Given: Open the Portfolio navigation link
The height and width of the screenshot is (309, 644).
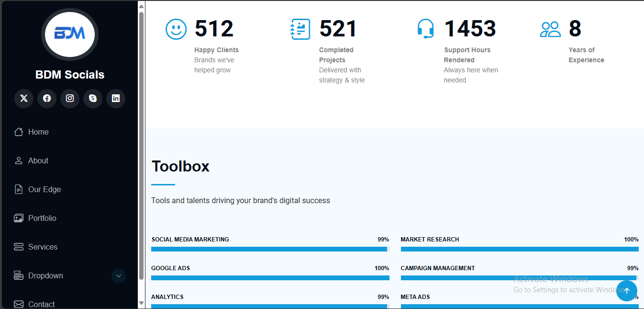Looking at the screenshot, I should pos(42,218).
